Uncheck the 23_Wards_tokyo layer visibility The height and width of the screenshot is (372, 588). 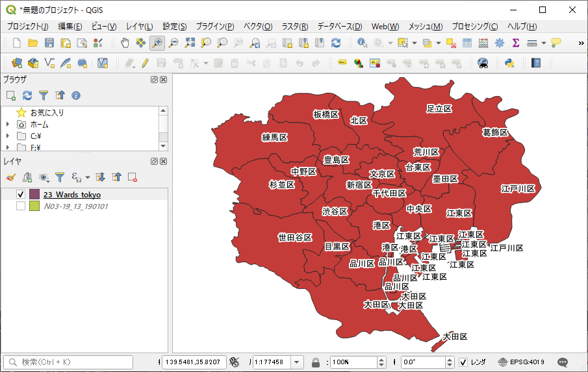point(21,195)
